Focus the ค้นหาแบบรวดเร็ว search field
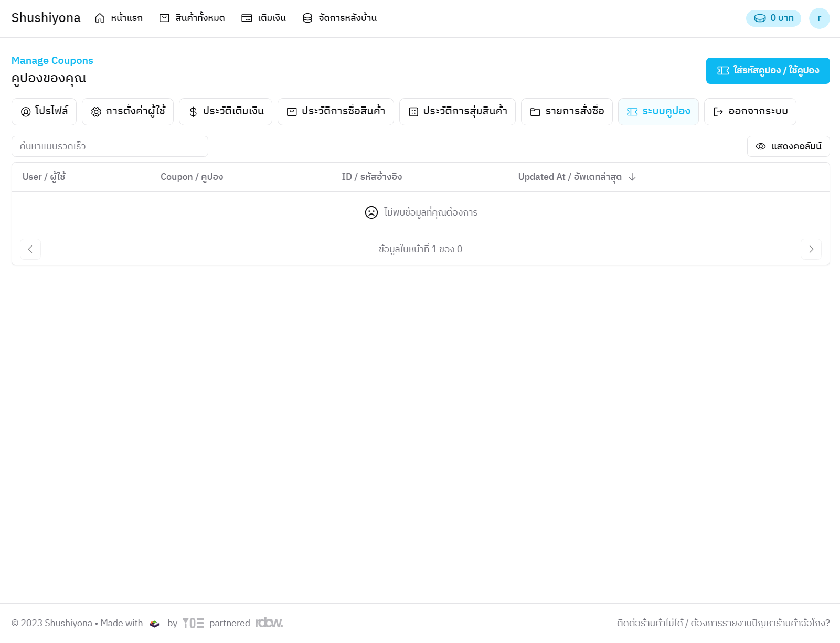The height and width of the screenshot is (643, 840). pyautogui.click(x=110, y=146)
